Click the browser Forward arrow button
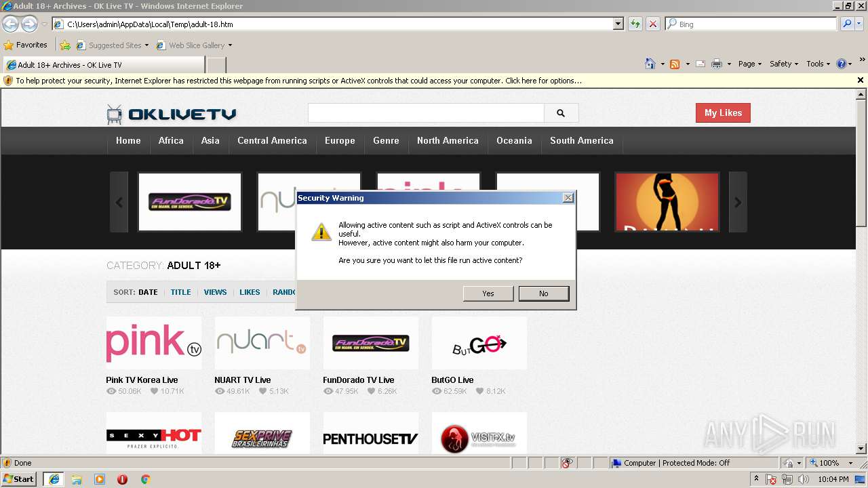The width and height of the screenshot is (868, 488). pos(29,24)
